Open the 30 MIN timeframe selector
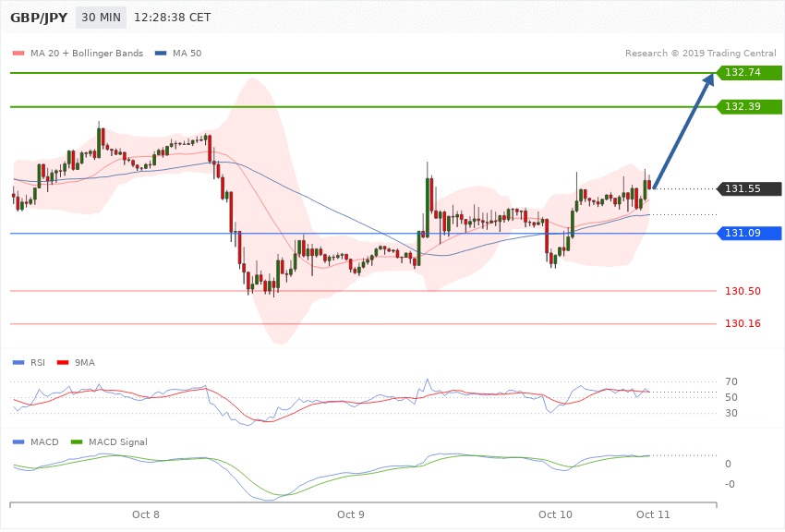This screenshot has width=785, height=532. tap(102, 18)
